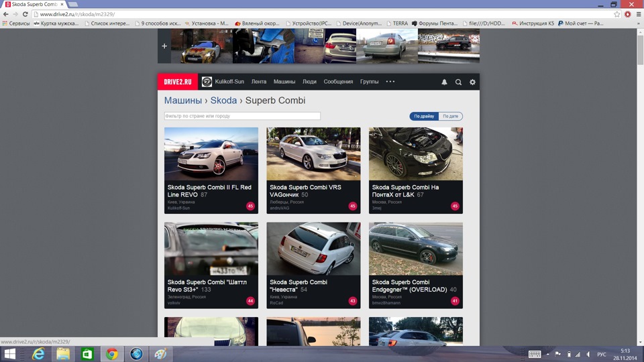Image resolution: width=644 pixels, height=362 pixels.
Task: Reload the page with refresh icon
Action: click(x=25, y=14)
